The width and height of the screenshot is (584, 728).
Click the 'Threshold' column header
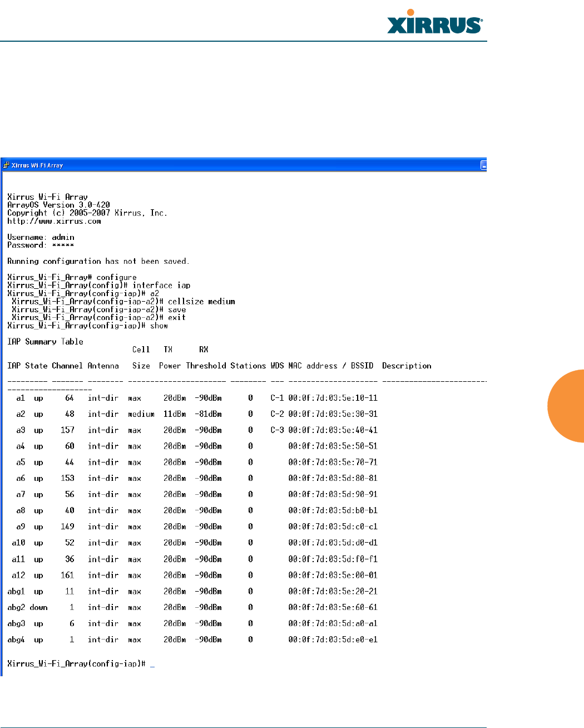click(x=206, y=366)
